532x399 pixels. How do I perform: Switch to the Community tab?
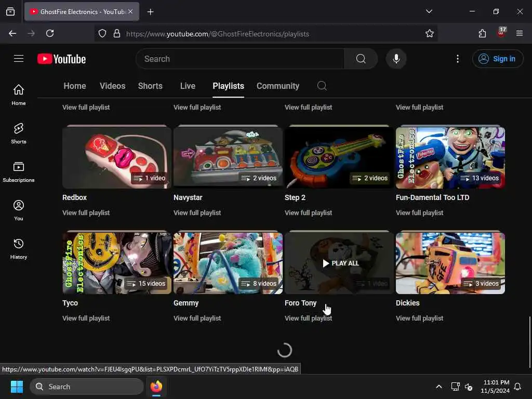click(278, 86)
